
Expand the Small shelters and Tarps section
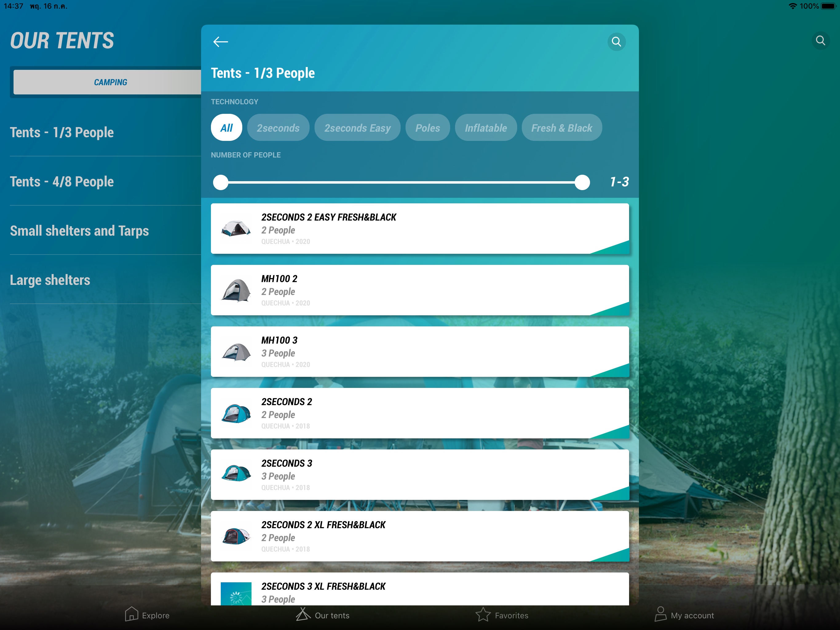(79, 230)
